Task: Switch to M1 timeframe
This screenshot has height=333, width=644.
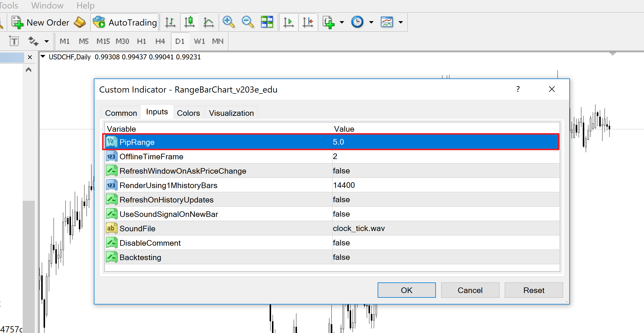Action: [x=65, y=41]
